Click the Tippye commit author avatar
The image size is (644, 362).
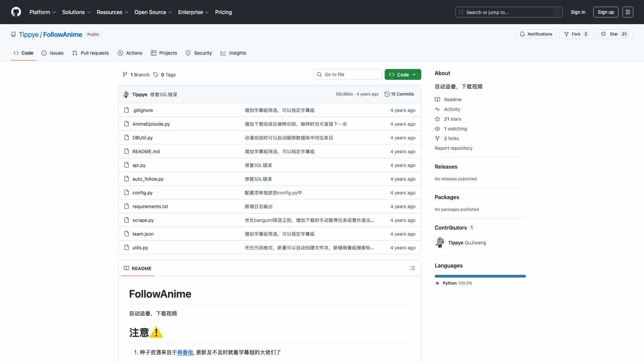[x=126, y=95]
